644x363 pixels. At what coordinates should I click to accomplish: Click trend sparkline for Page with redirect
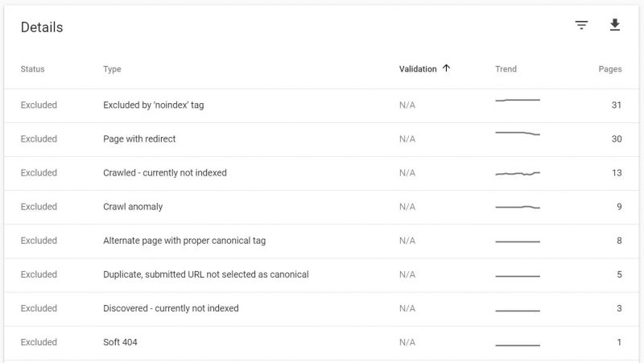pyautogui.click(x=518, y=133)
